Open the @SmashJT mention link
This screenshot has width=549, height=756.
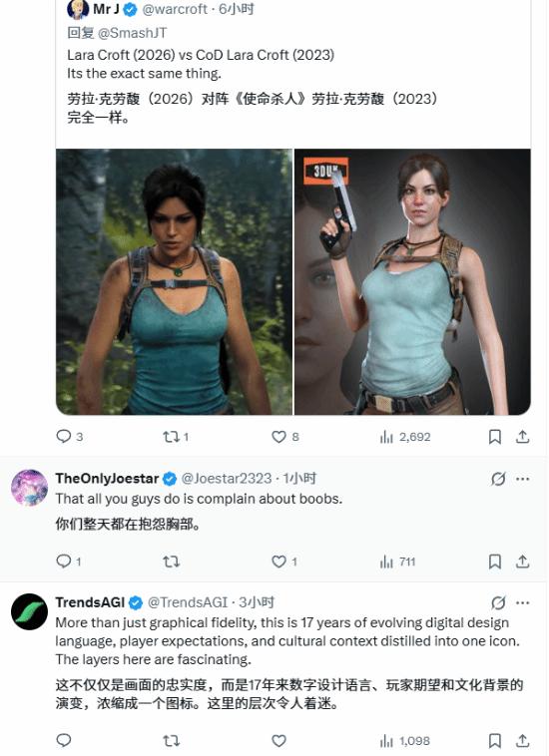tap(132, 33)
